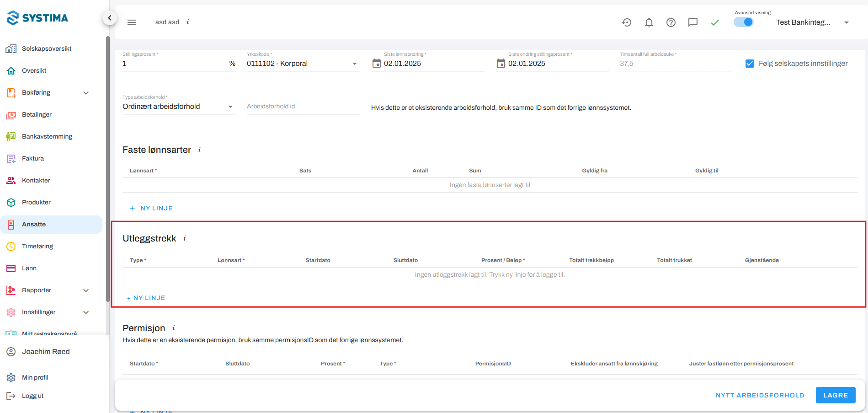Click the Totalt trekkbeløp column header
This screenshot has width=868, height=413.
[x=591, y=260]
